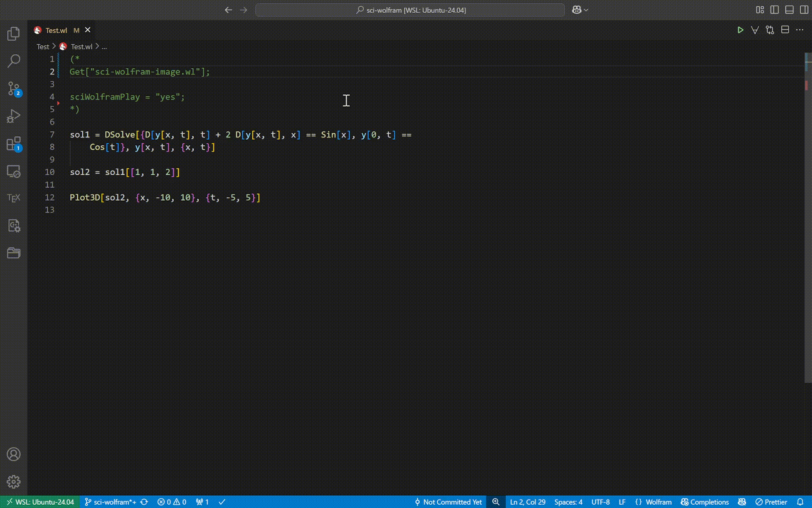Change encoding via UTF-8 status item
This screenshot has height=508, width=812.
coord(601,502)
